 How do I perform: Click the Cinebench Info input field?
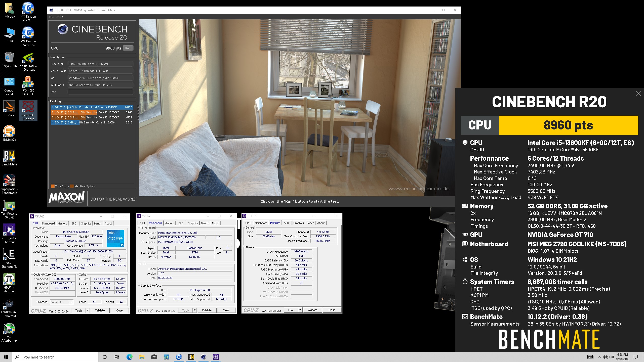point(100,92)
